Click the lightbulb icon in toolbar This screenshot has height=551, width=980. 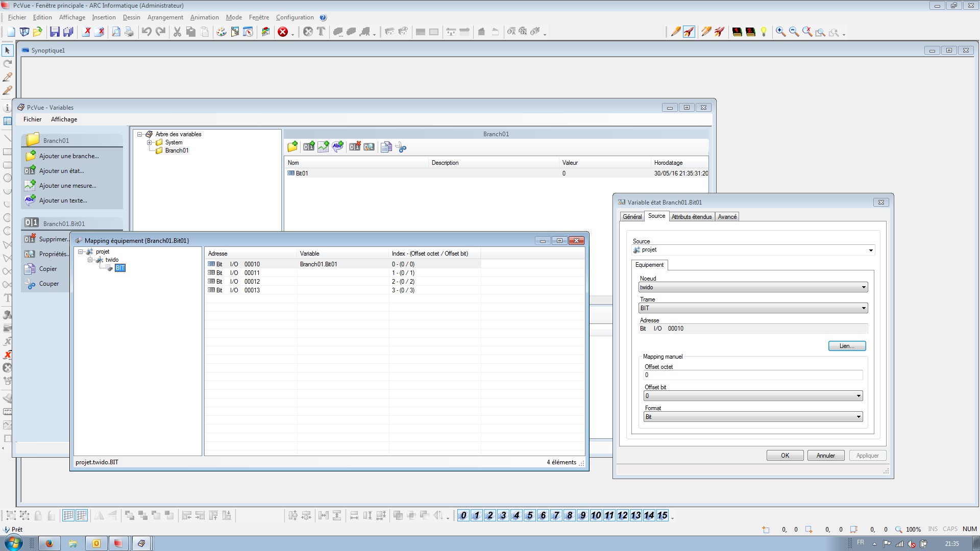click(x=764, y=32)
